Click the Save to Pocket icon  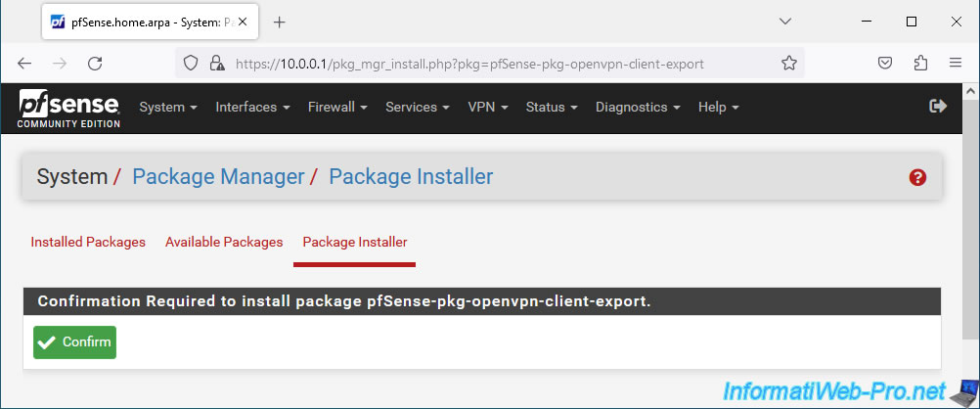(885, 64)
